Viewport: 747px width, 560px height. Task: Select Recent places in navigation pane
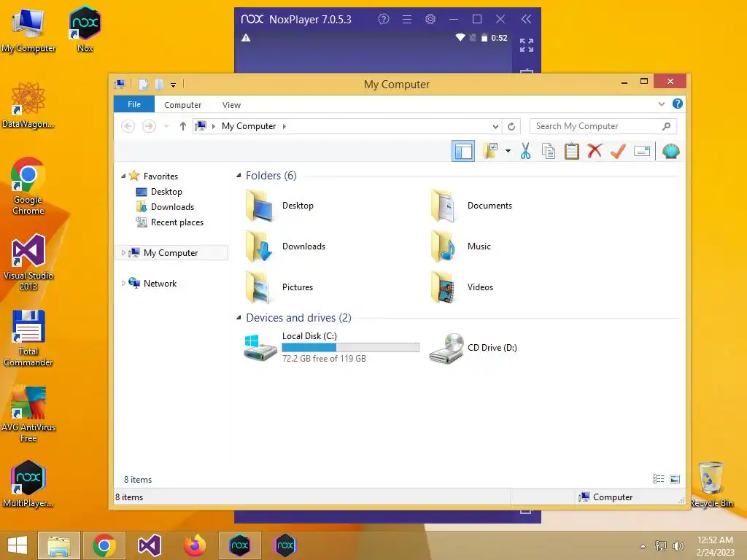[177, 222]
